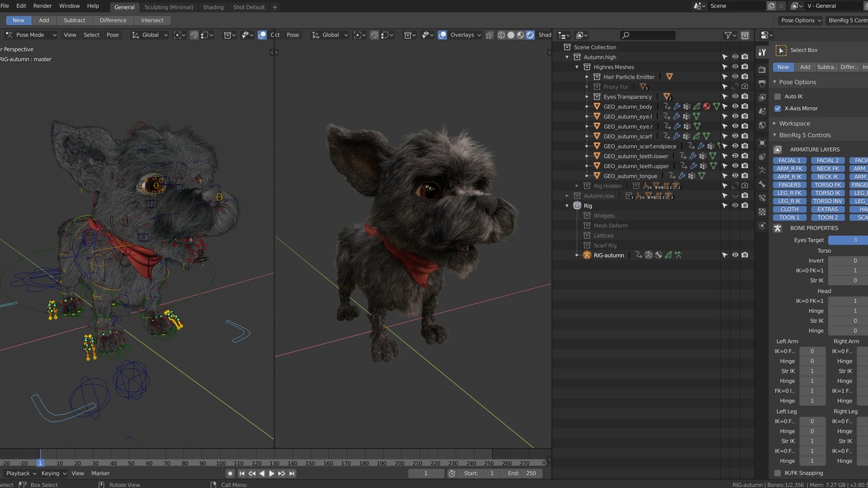Collapse the Highres Meshes collection
The image size is (868, 488).
(577, 67)
